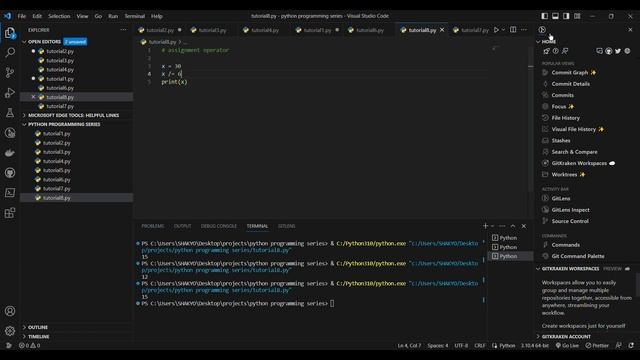Close the bottom terminal panel
The image size is (640, 360).
pos(524,226)
